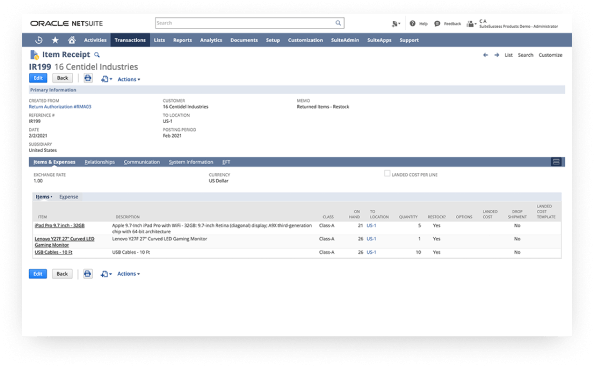594x367 pixels.
Task: Switch to the System Information subtab
Action: tap(191, 162)
